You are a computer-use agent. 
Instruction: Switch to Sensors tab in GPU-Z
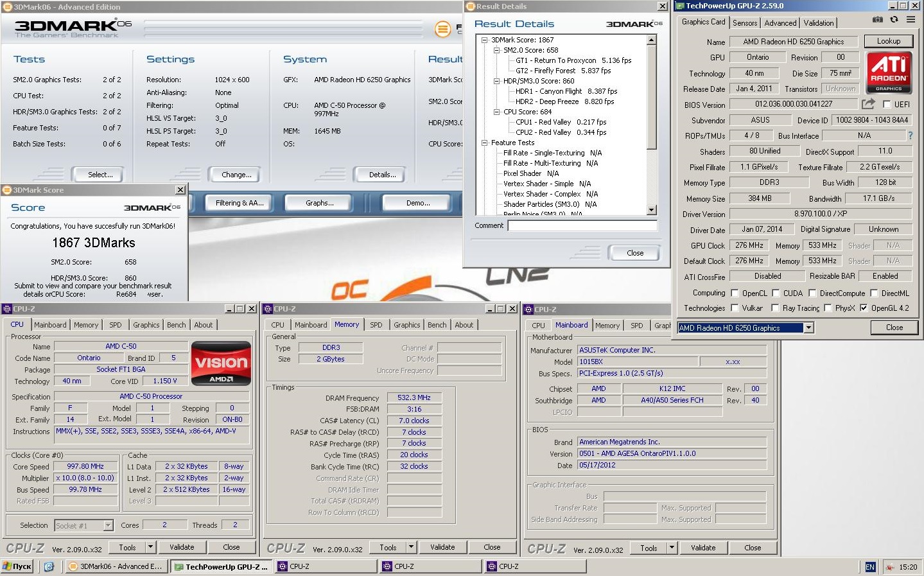(x=745, y=23)
